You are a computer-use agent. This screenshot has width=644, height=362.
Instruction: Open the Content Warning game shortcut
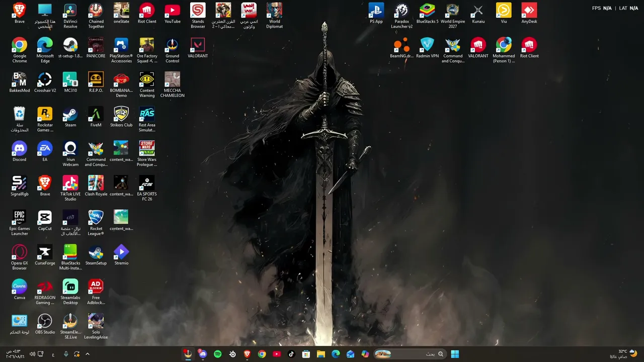(x=147, y=85)
